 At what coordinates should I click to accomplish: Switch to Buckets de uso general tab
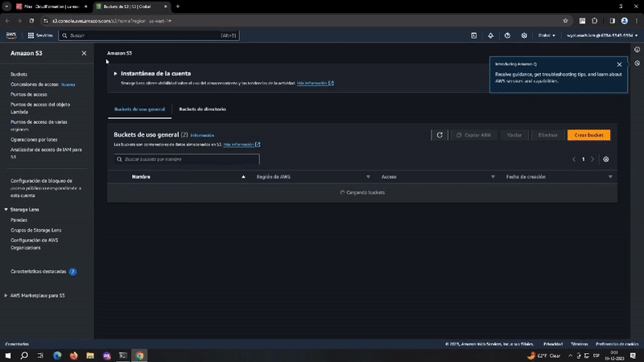coord(139,109)
